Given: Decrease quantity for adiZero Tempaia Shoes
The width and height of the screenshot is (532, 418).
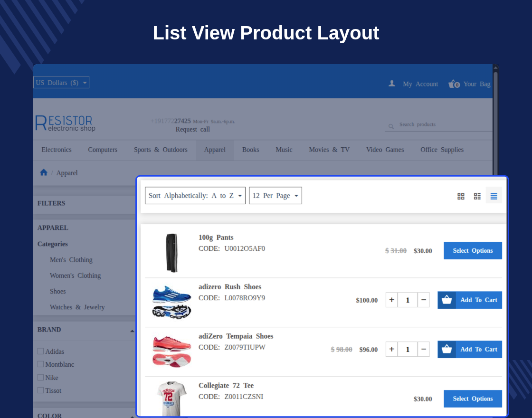Looking at the screenshot, I should point(423,349).
